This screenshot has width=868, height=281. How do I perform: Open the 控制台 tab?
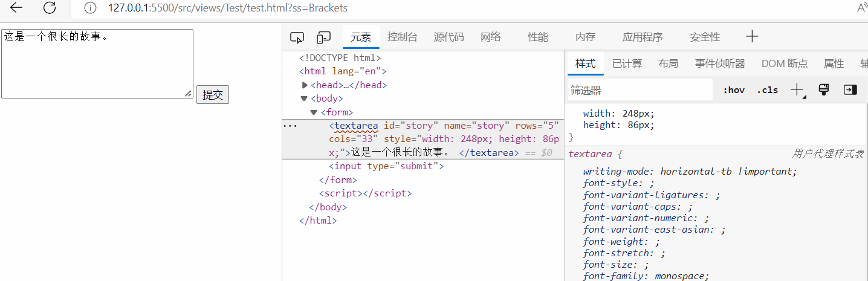click(403, 37)
